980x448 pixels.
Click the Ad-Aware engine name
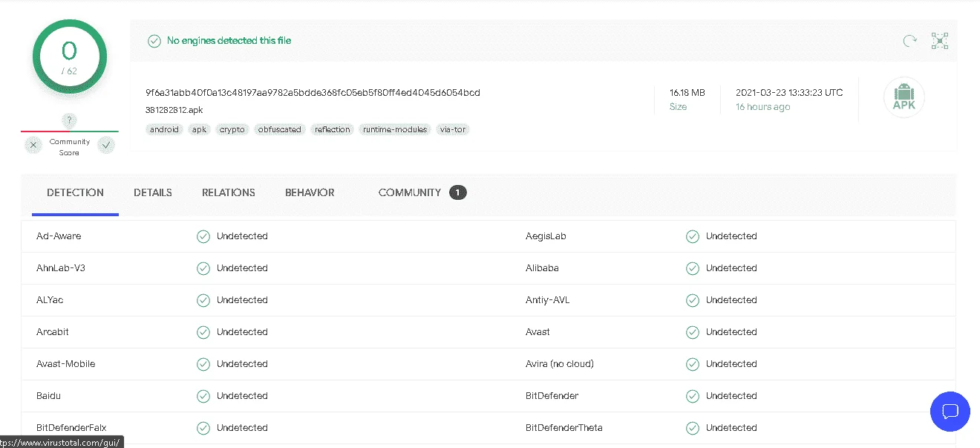(59, 236)
